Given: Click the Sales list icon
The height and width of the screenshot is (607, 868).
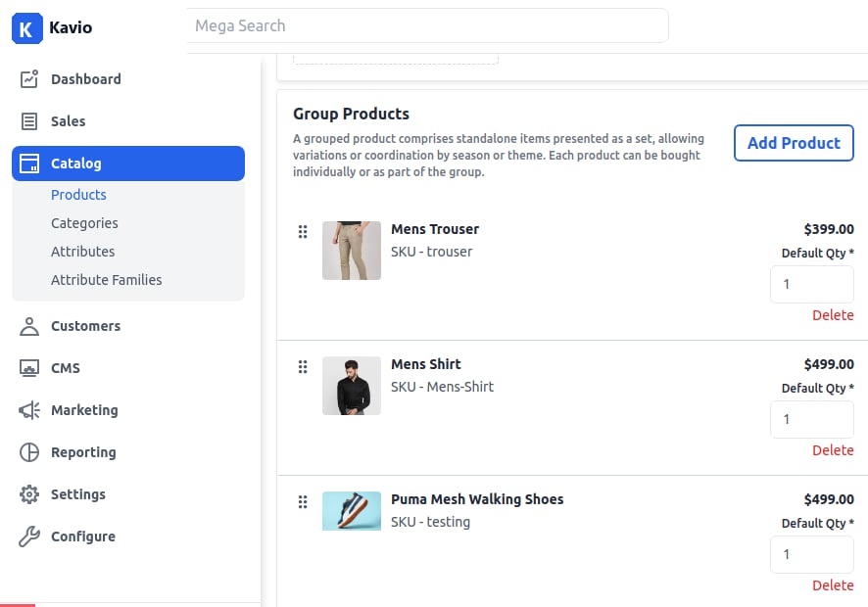Looking at the screenshot, I should click(28, 121).
